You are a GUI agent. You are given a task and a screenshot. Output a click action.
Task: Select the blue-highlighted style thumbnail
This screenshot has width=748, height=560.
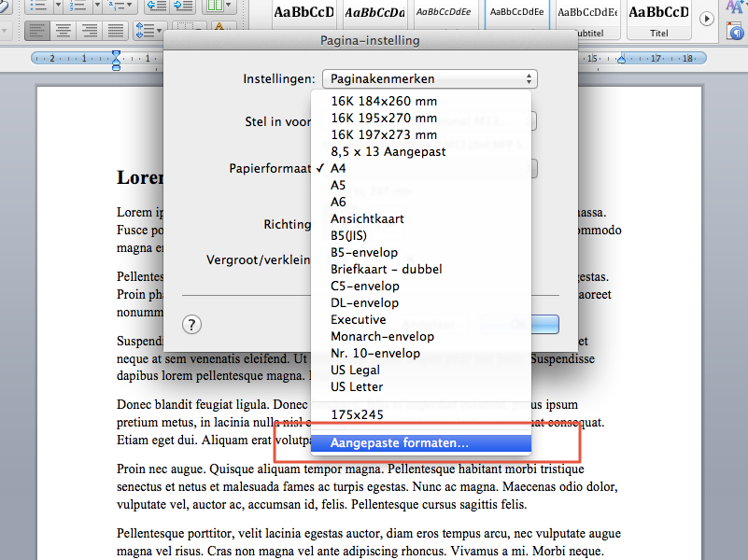[x=517, y=14]
